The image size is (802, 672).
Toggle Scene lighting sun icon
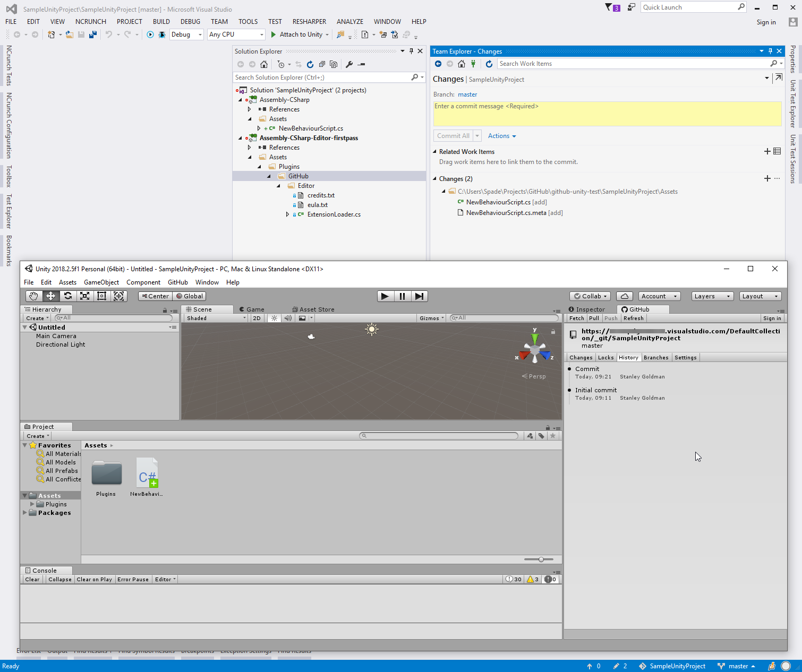[x=274, y=318]
